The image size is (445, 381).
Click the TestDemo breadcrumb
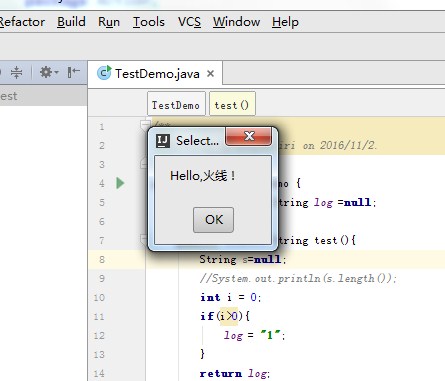tap(176, 105)
